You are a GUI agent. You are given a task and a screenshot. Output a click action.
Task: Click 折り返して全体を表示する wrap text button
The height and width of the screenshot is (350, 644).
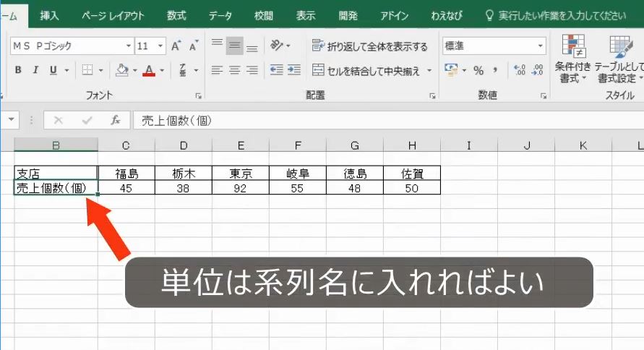coord(369,46)
